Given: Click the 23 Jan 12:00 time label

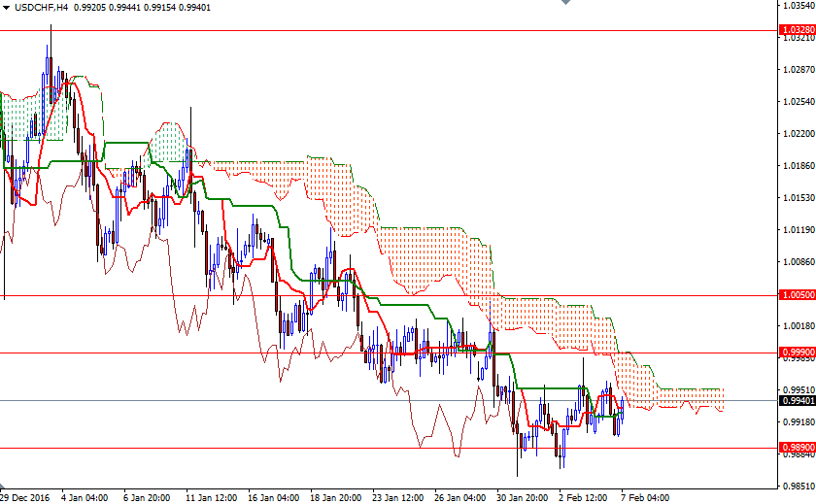Looking at the screenshot, I should (x=398, y=498).
